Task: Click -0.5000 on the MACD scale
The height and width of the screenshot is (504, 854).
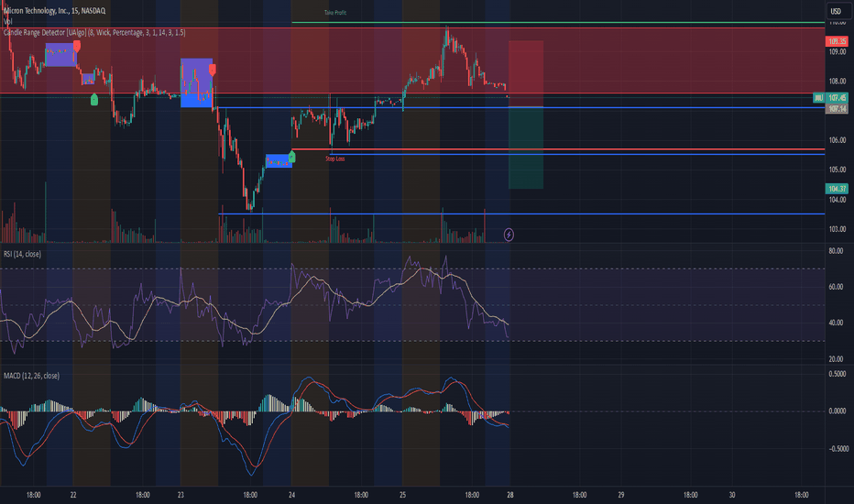Action: (x=837, y=448)
